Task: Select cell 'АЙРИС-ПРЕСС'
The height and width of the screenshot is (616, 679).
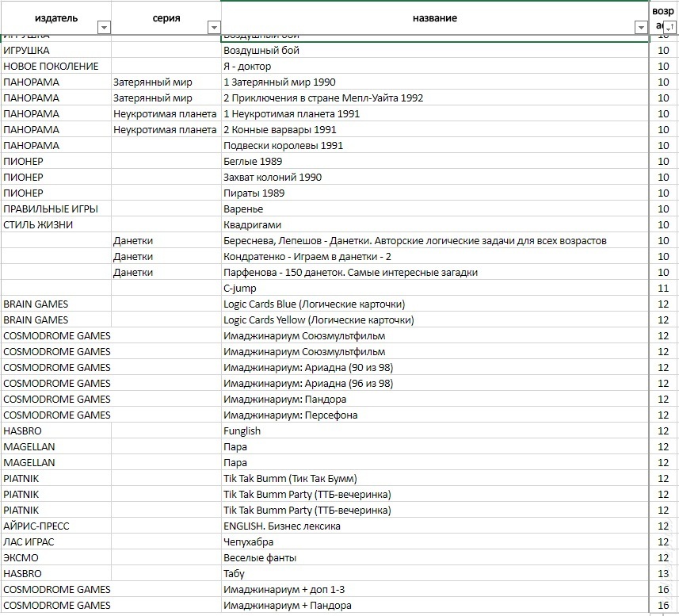Action: coord(56,526)
